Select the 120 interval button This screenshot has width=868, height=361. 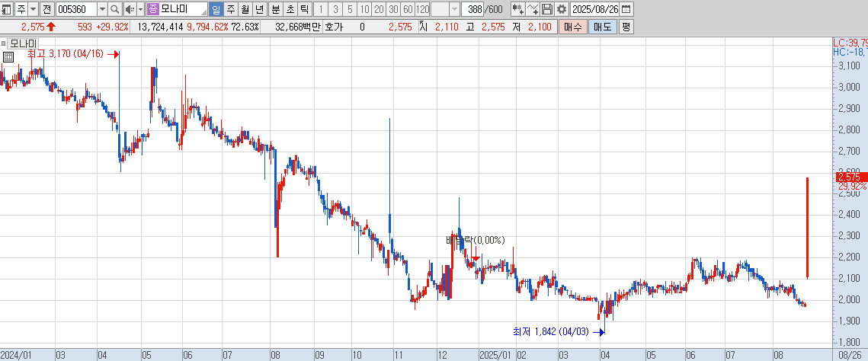[x=422, y=9]
